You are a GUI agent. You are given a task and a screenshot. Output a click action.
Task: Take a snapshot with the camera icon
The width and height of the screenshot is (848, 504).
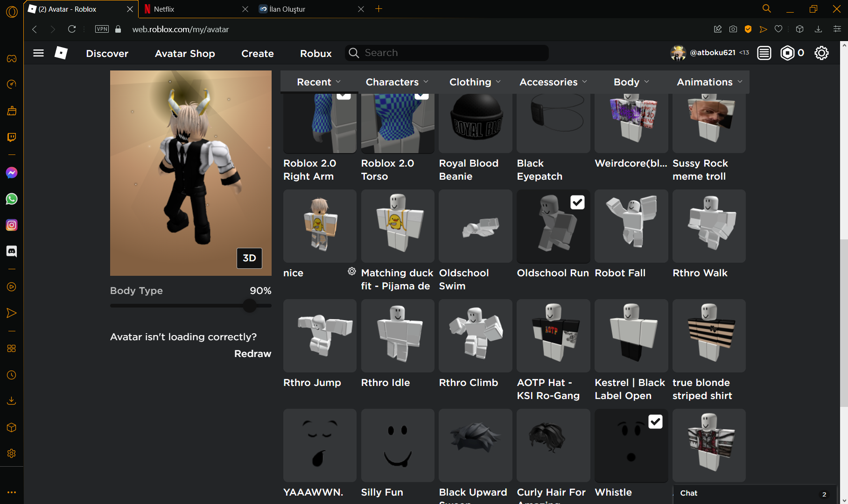coord(733,29)
